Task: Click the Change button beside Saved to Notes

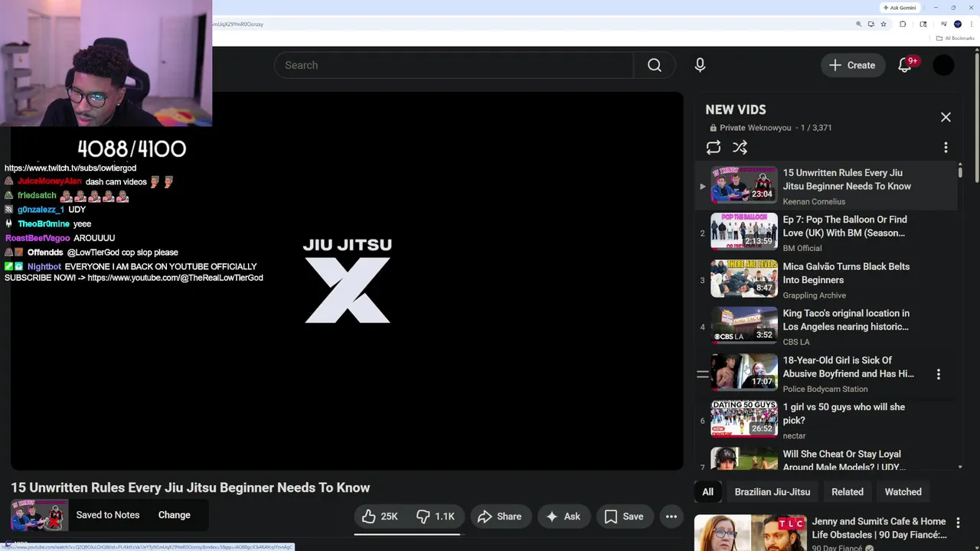Action: (x=175, y=515)
